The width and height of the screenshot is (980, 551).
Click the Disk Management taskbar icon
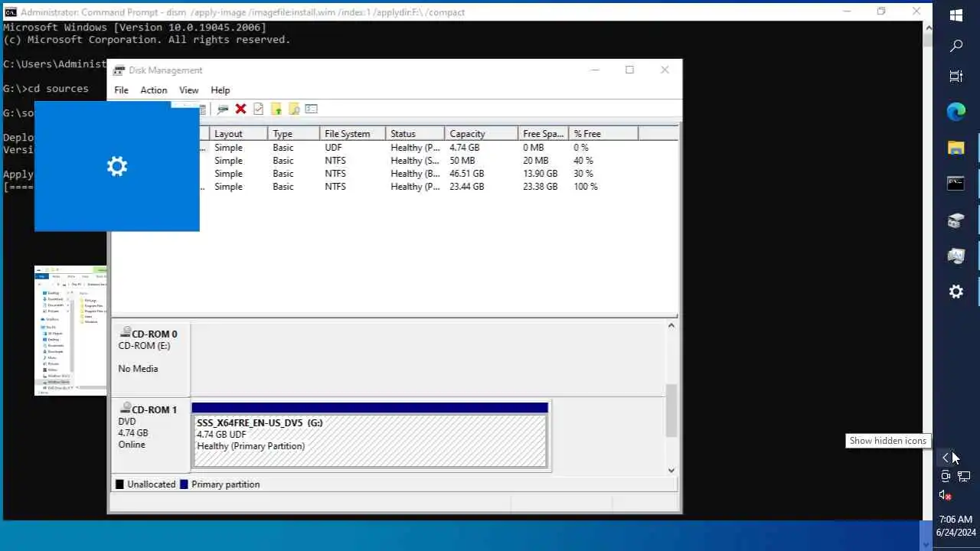click(x=956, y=220)
